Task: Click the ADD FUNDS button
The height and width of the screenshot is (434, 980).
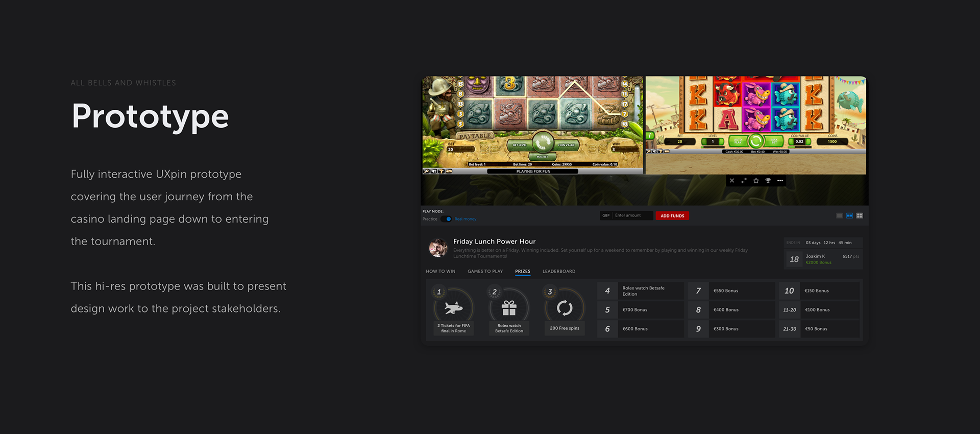Action: pyautogui.click(x=672, y=216)
